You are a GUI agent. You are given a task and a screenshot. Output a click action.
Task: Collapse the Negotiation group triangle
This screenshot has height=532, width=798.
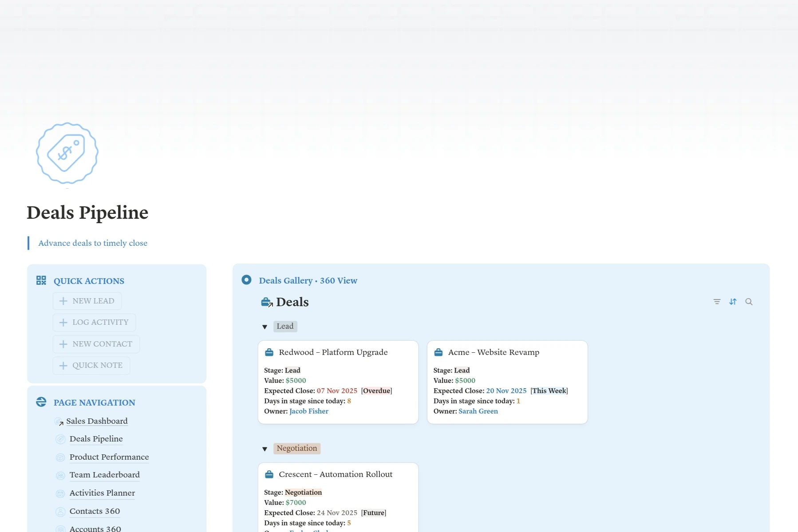coord(265,449)
